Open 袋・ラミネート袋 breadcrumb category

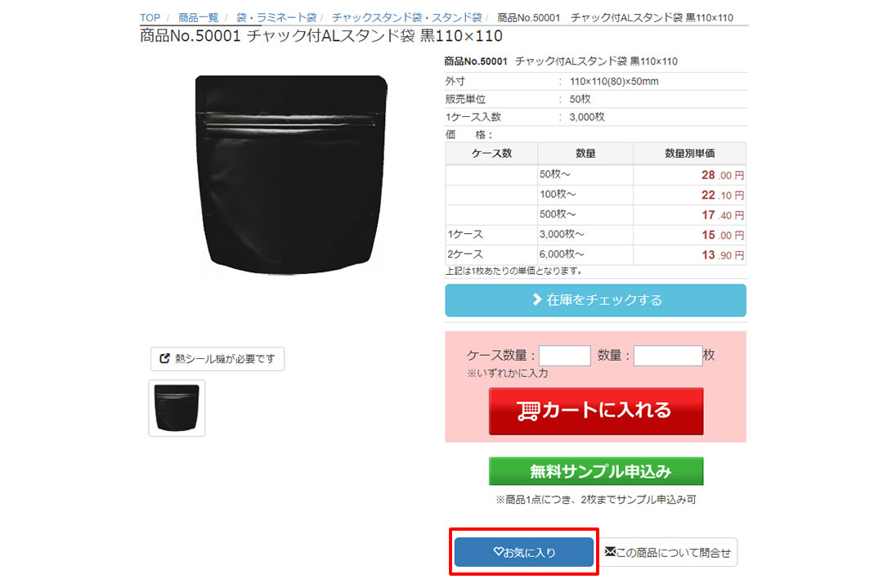[276, 17]
